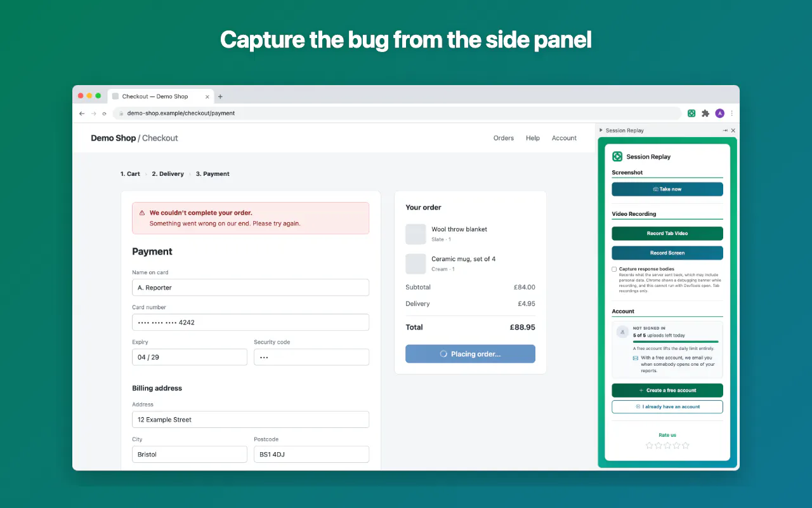This screenshot has width=812, height=508.
Task: Click the uploads left progress bar
Action: coord(676,342)
